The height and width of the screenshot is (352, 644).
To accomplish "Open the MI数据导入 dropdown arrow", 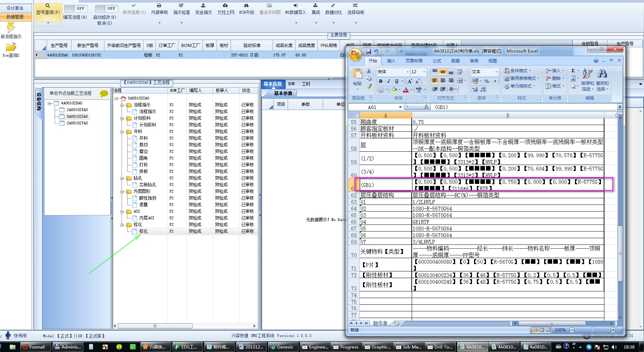I will click(296, 23).
